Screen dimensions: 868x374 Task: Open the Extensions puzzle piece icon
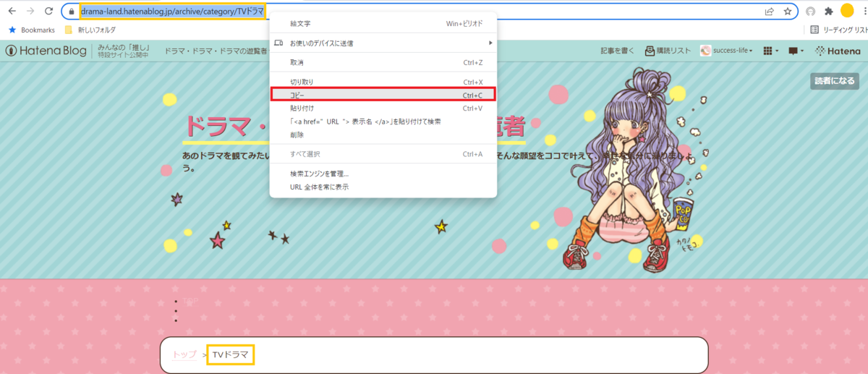click(828, 12)
